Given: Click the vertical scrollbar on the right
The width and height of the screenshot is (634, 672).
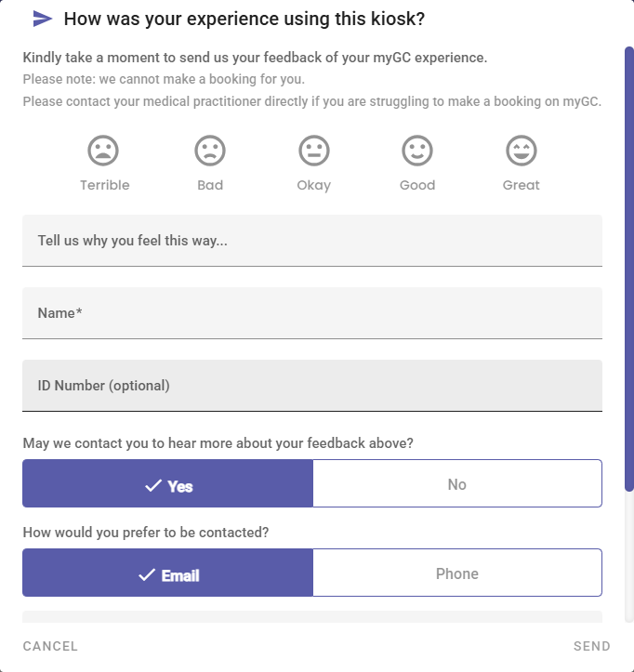Looking at the screenshot, I should coord(629,270).
